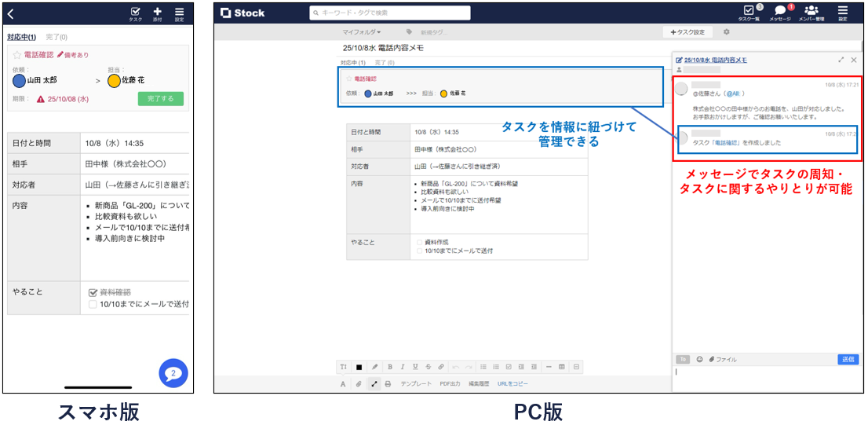
Task: Open タスク icon in smartphone header
Action: pos(136,14)
